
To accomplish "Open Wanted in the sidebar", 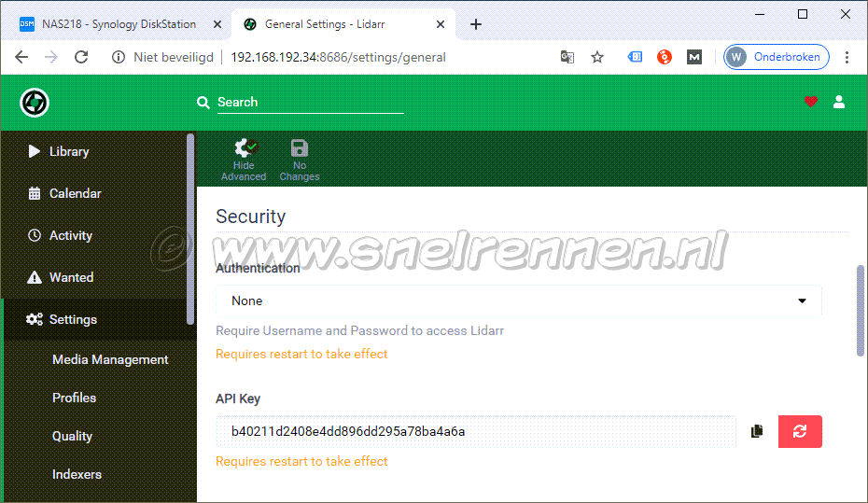I will pos(94,278).
